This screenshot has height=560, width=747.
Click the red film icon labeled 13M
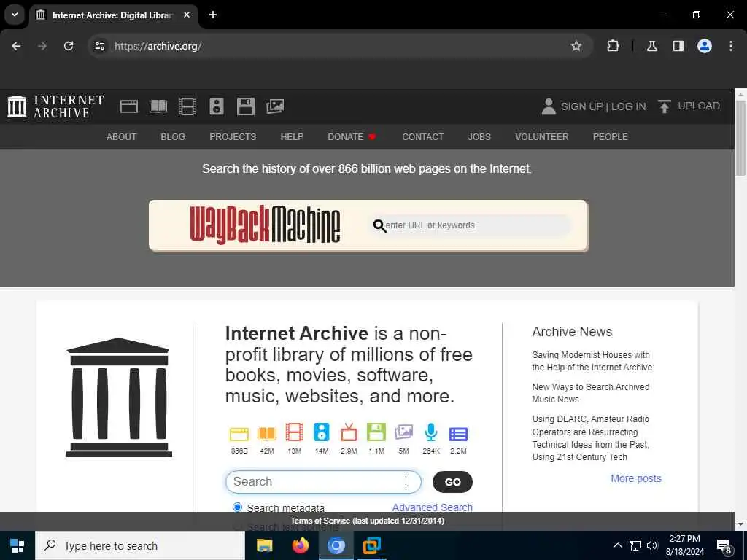[x=295, y=432]
